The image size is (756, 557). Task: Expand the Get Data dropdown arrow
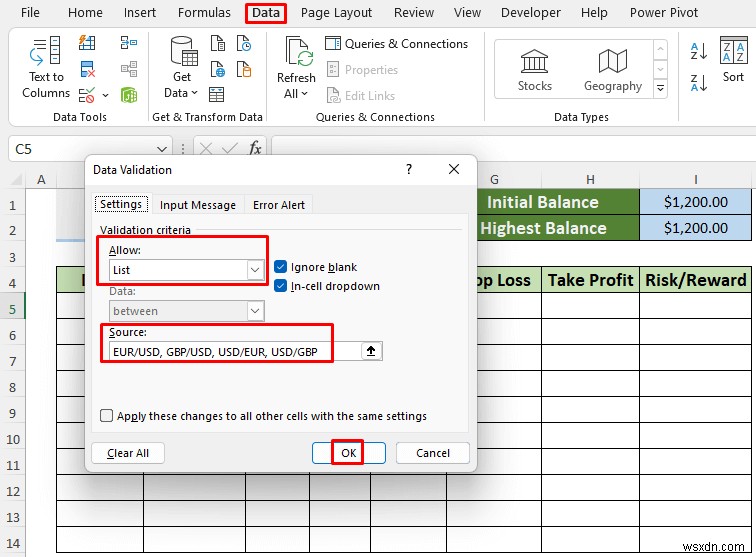194,93
